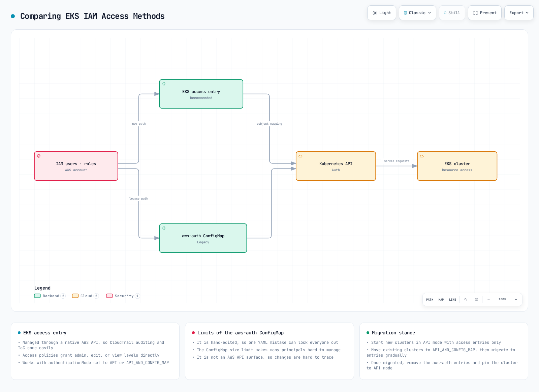Click the code icon on EKS access entry node
The width and height of the screenshot is (539, 392).
[164, 84]
